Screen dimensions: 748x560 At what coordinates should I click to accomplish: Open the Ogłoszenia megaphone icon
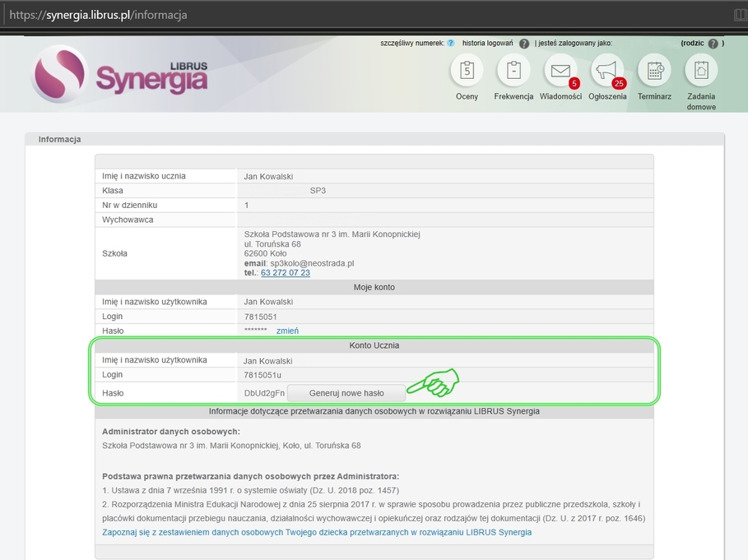pyautogui.click(x=607, y=71)
